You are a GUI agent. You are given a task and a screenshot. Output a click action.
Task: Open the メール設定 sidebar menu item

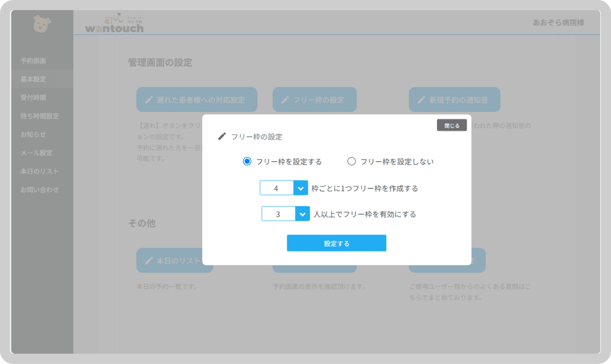36,153
